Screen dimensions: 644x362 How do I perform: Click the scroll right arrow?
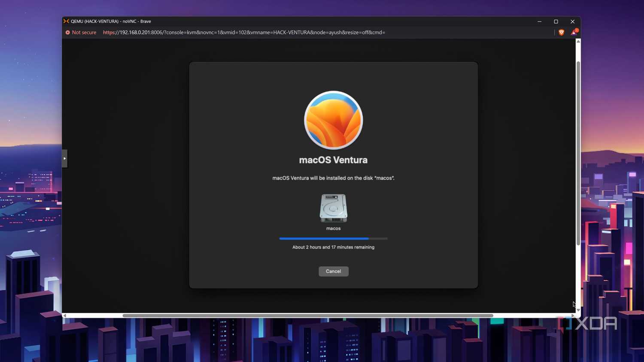(x=573, y=316)
